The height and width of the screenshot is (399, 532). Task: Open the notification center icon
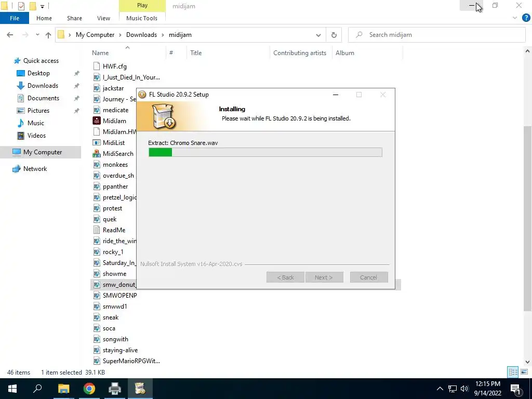pos(516,389)
